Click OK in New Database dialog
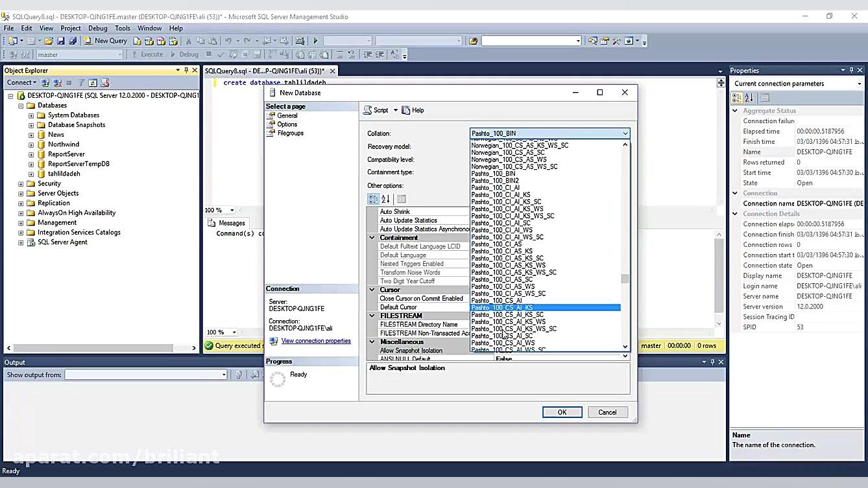Image resolution: width=868 pixels, height=488 pixels. [562, 412]
